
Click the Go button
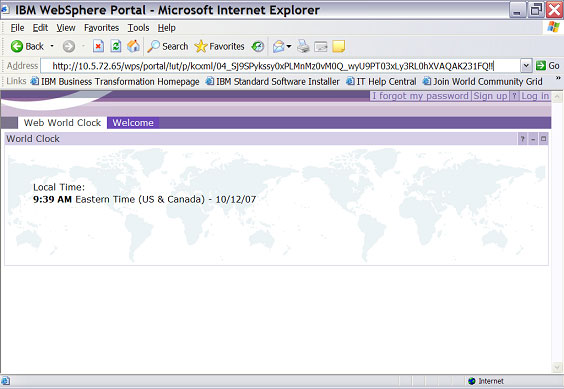click(x=547, y=66)
